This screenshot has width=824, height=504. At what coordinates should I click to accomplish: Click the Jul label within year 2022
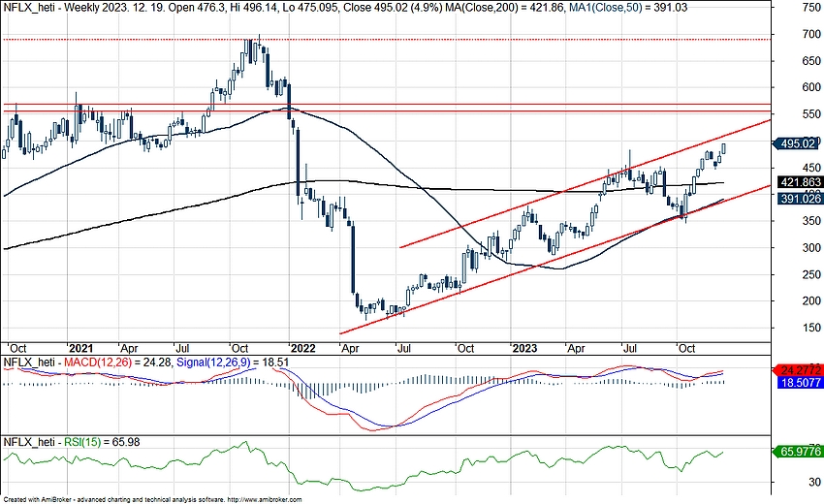pyautogui.click(x=403, y=348)
